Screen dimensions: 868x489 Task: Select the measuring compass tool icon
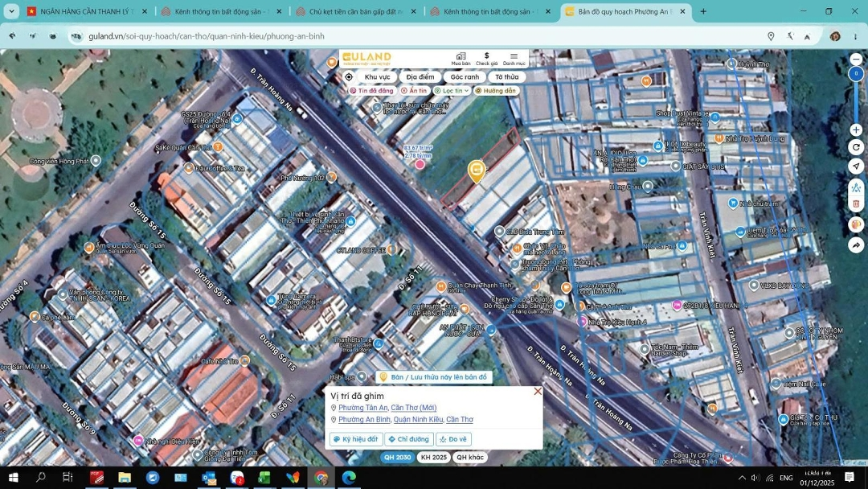click(856, 187)
